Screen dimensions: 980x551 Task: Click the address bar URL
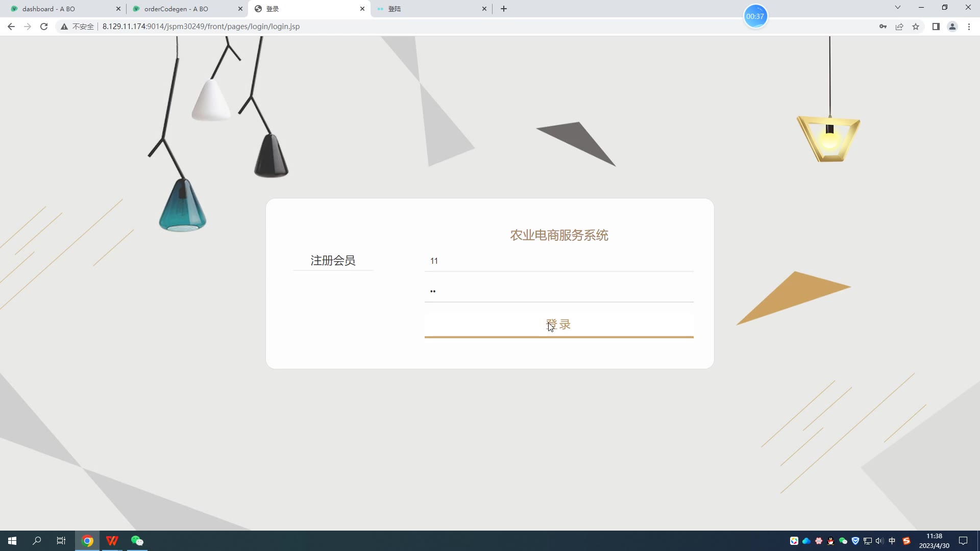201,27
